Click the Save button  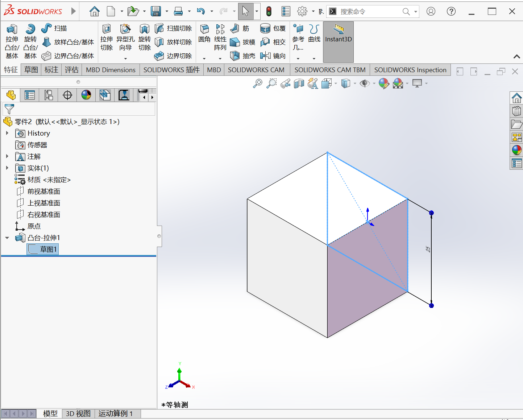click(x=156, y=12)
